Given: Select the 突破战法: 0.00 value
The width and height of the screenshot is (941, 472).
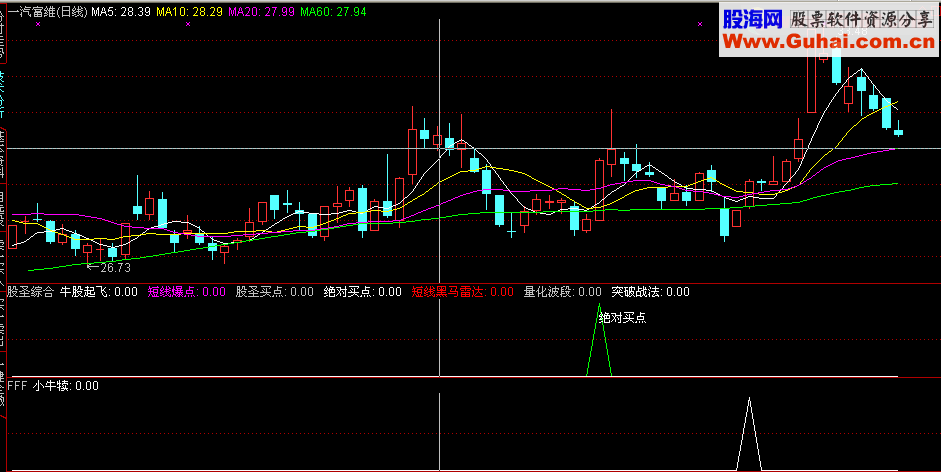Looking at the screenshot, I should coord(651,292).
